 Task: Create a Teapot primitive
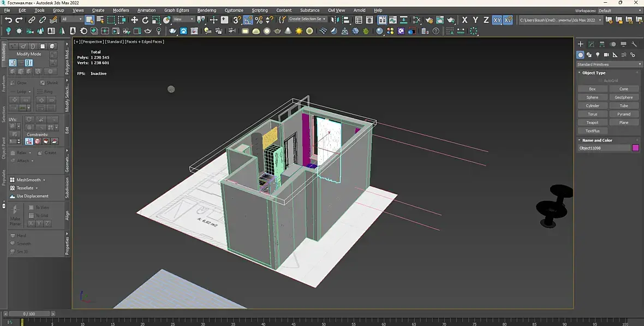(592, 122)
